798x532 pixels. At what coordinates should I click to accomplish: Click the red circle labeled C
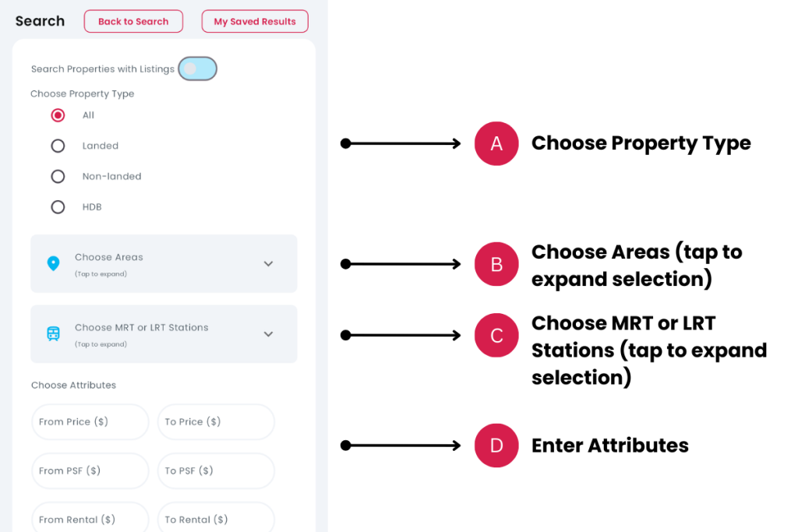496,336
